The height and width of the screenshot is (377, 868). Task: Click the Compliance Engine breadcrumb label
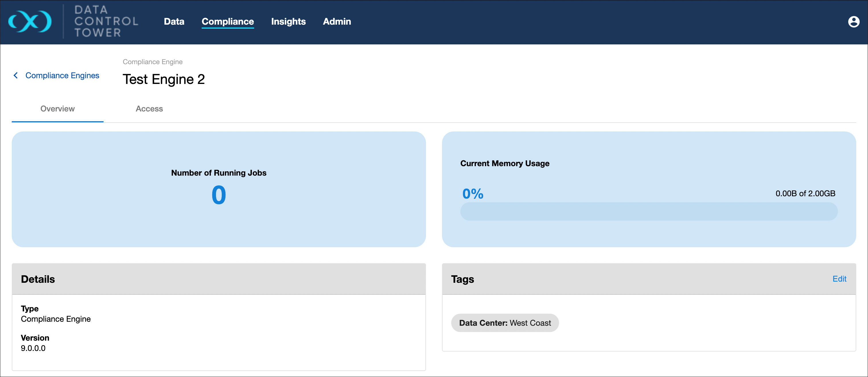(153, 62)
